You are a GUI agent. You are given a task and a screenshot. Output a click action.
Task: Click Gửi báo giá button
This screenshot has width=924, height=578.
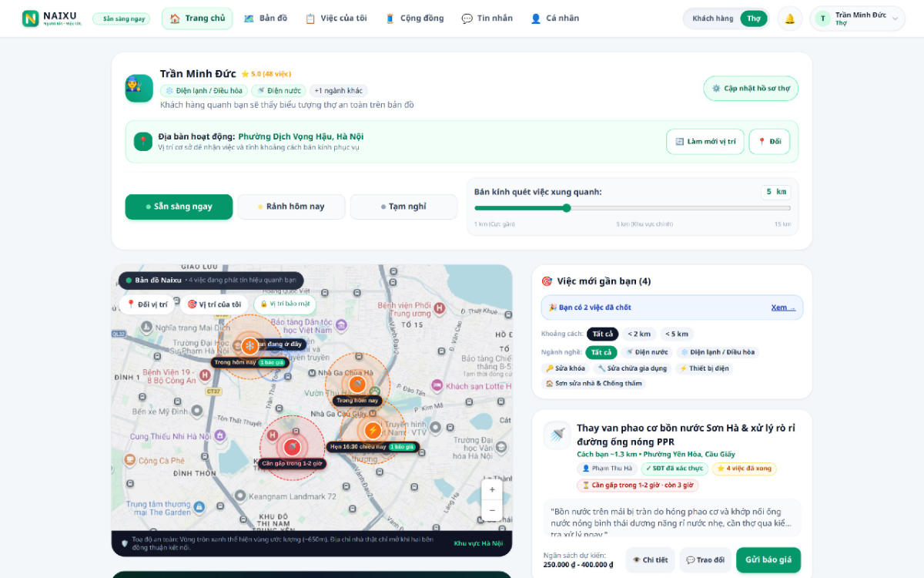[768, 560]
